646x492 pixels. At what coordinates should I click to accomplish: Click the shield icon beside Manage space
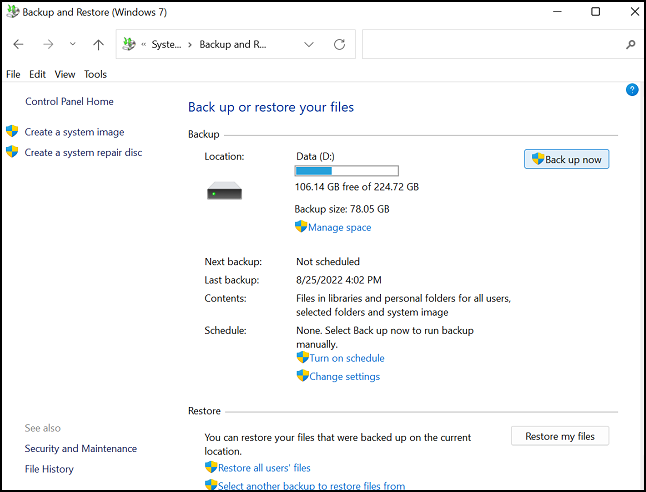tap(301, 226)
